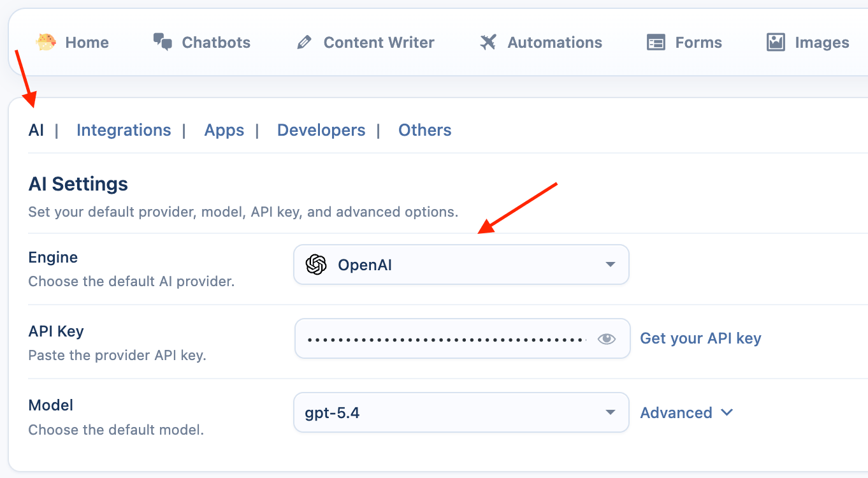Select the Automations paper plane icon
The height and width of the screenshot is (478, 868).
(x=488, y=43)
